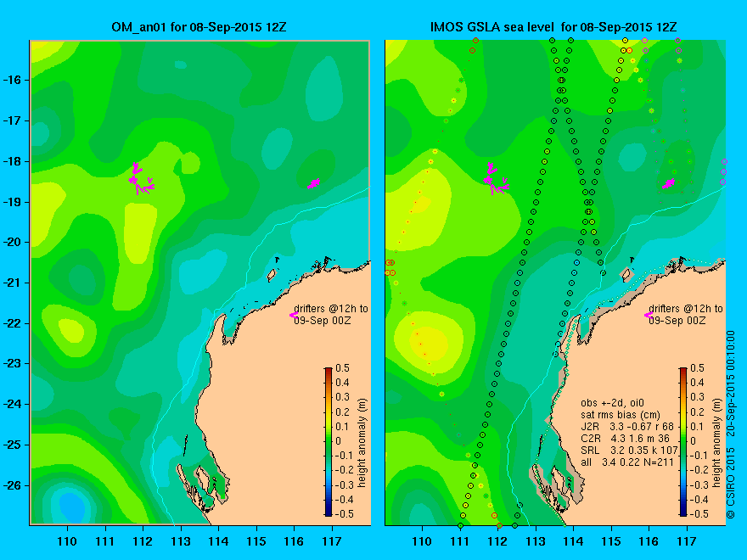
Task: Click the magenta drifter arrow in left map legend
Action: click(x=293, y=315)
